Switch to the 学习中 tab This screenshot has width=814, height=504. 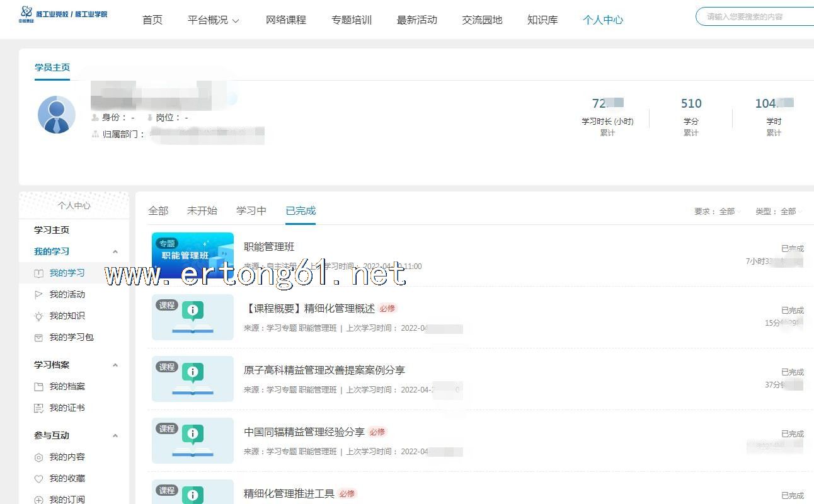pyautogui.click(x=251, y=211)
